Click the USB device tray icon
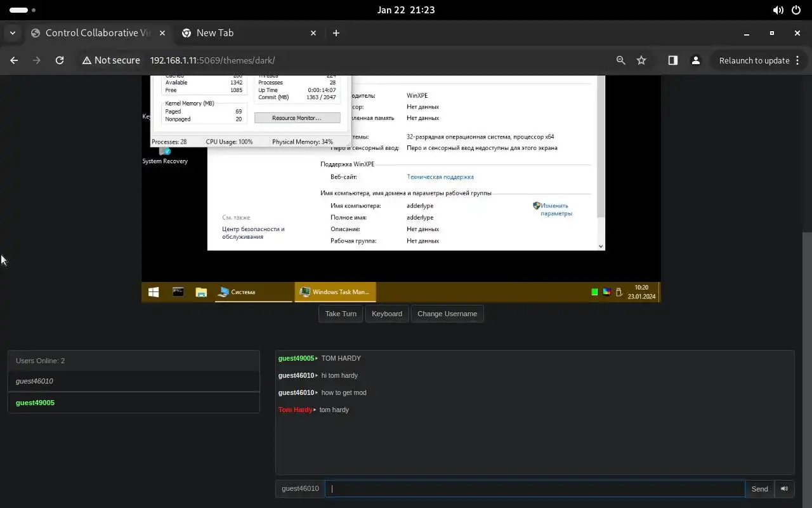The height and width of the screenshot is (508, 812). click(619, 292)
